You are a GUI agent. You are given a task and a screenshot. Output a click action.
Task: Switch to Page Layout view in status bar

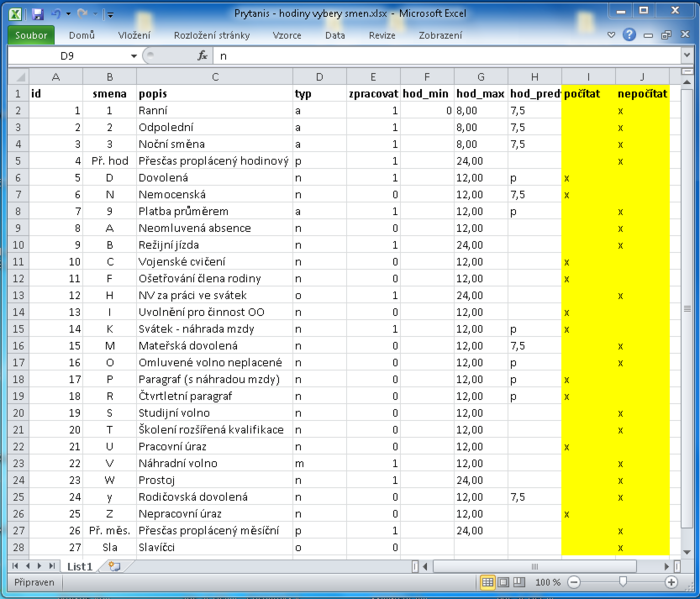point(503,582)
